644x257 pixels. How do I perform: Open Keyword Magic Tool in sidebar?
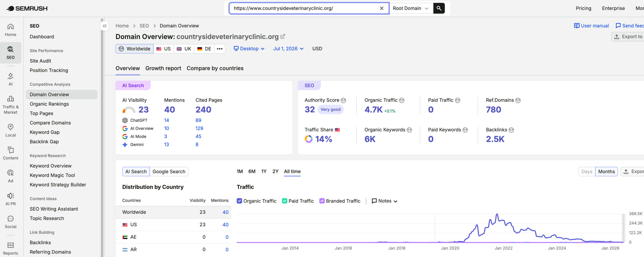click(x=52, y=175)
